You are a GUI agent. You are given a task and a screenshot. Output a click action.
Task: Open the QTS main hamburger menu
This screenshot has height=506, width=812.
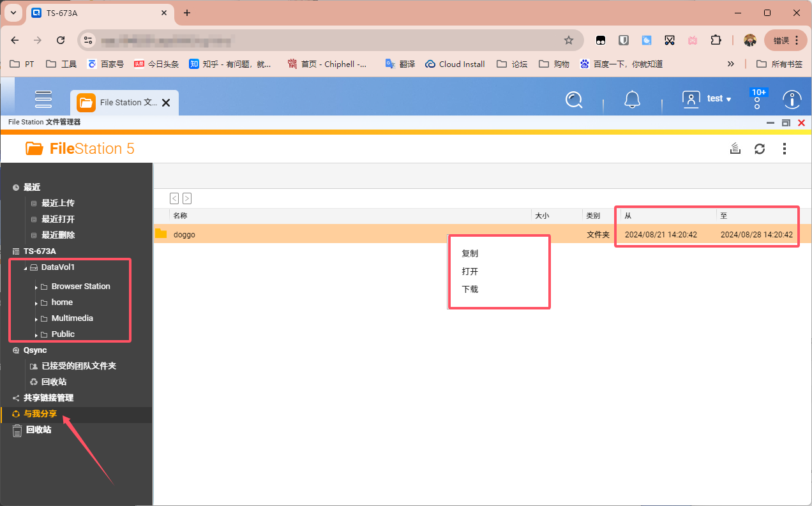click(43, 100)
